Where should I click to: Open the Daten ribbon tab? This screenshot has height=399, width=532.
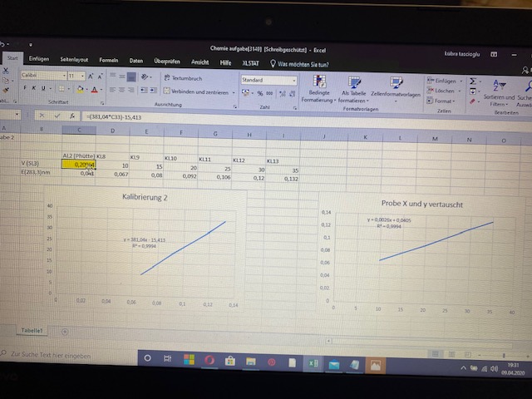point(136,61)
